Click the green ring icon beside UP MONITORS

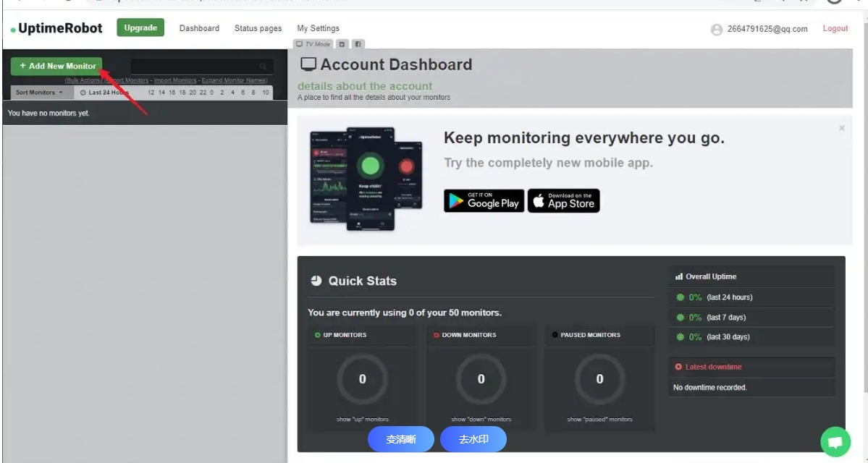click(x=318, y=335)
